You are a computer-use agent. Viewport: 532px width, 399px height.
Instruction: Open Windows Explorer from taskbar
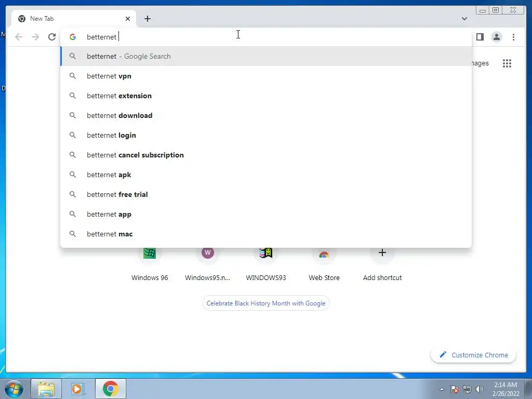click(x=46, y=389)
